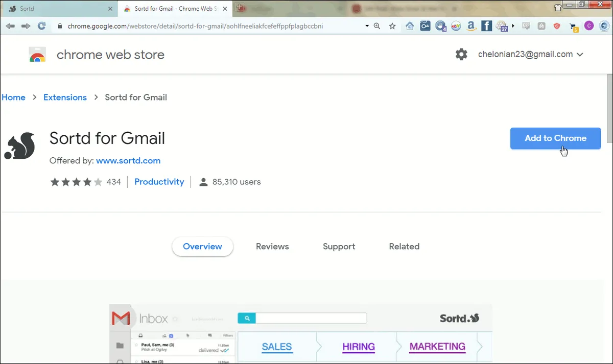This screenshot has height=364, width=613.
Task: Reload the page with the refresh icon
Action: 42,26
